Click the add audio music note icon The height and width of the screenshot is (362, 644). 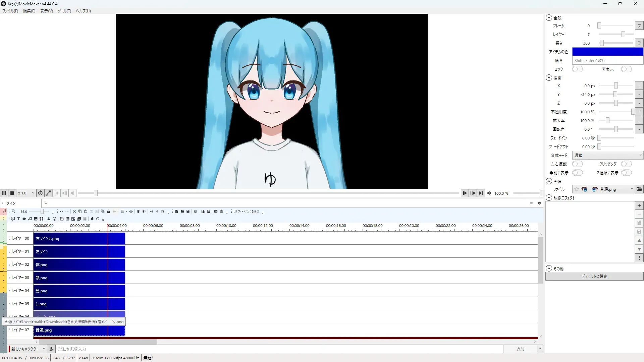[x=30, y=219]
